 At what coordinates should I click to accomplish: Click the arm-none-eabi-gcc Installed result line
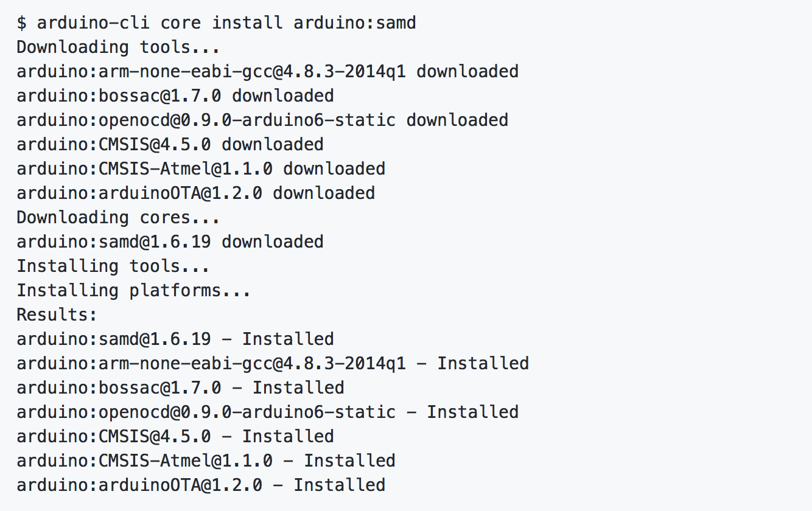273,364
